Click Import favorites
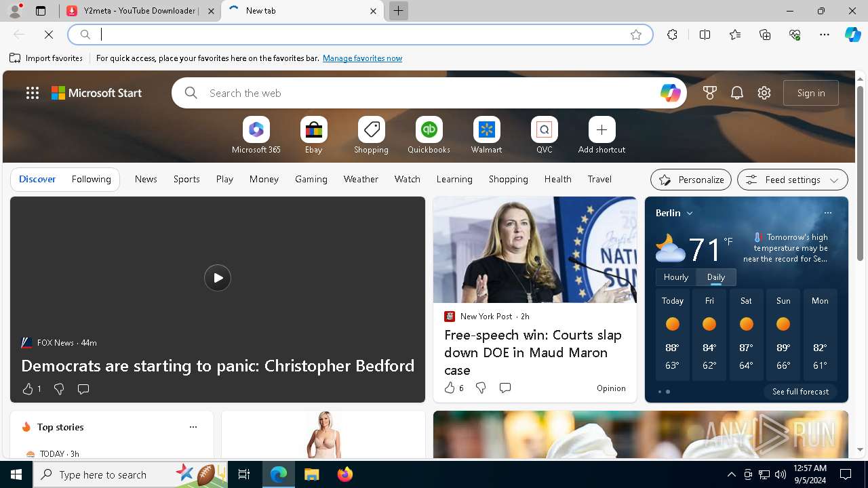The image size is (868, 488). tap(46, 58)
